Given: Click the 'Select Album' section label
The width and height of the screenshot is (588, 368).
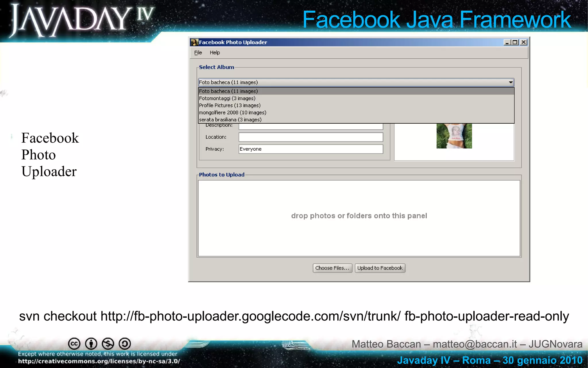Looking at the screenshot, I should [x=216, y=67].
